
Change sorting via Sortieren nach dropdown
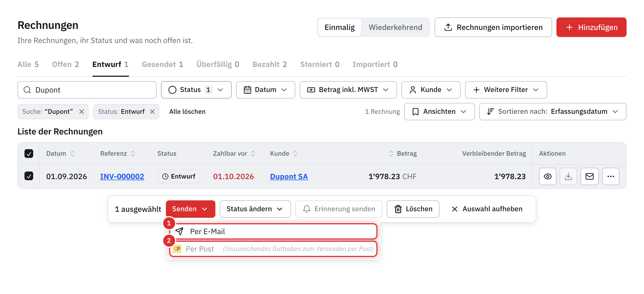click(x=553, y=112)
